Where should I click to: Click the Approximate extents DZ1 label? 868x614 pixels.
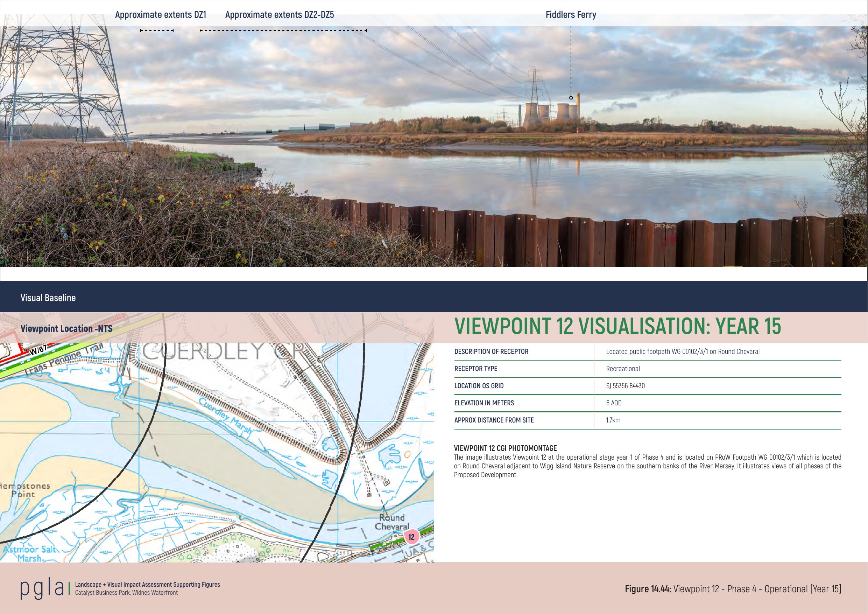point(160,15)
